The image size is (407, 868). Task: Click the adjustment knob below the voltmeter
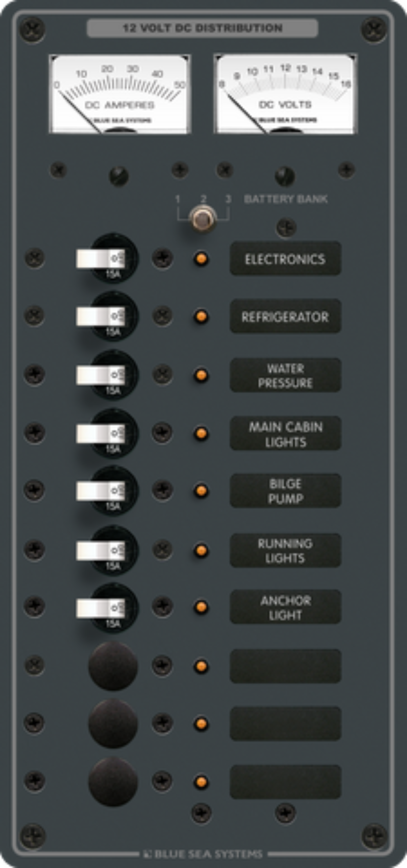(285, 176)
